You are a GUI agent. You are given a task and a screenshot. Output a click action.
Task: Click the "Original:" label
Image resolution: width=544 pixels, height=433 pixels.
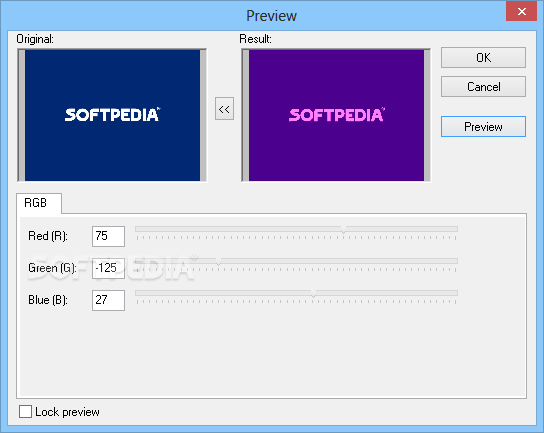click(x=35, y=39)
